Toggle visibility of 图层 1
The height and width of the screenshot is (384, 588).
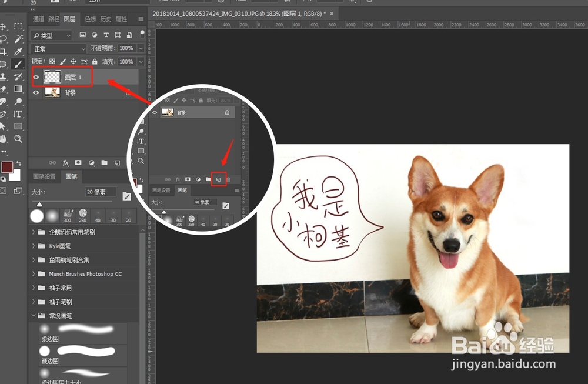(x=36, y=76)
